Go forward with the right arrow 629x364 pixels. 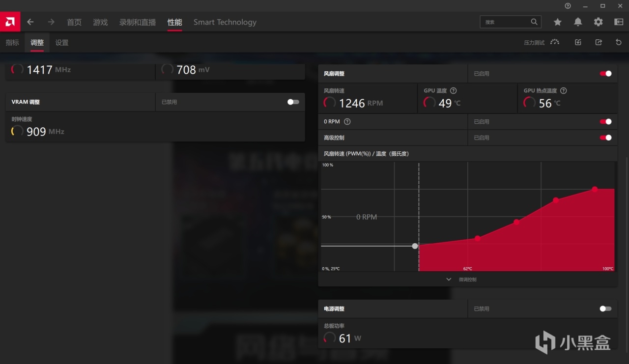click(x=51, y=22)
